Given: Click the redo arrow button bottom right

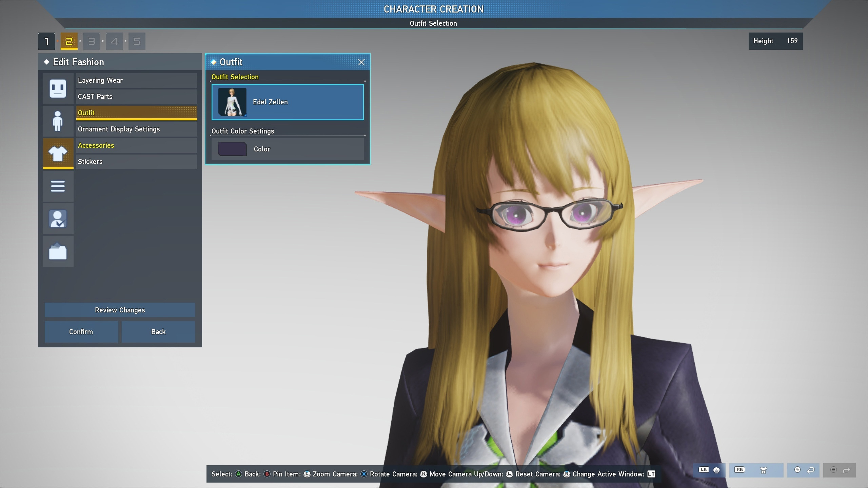Looking at the screenshot, I should [840, 470].
